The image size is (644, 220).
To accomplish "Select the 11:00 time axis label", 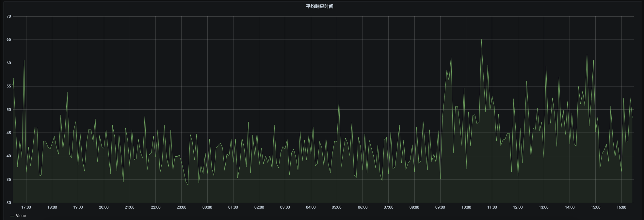I will pos(492,207).
